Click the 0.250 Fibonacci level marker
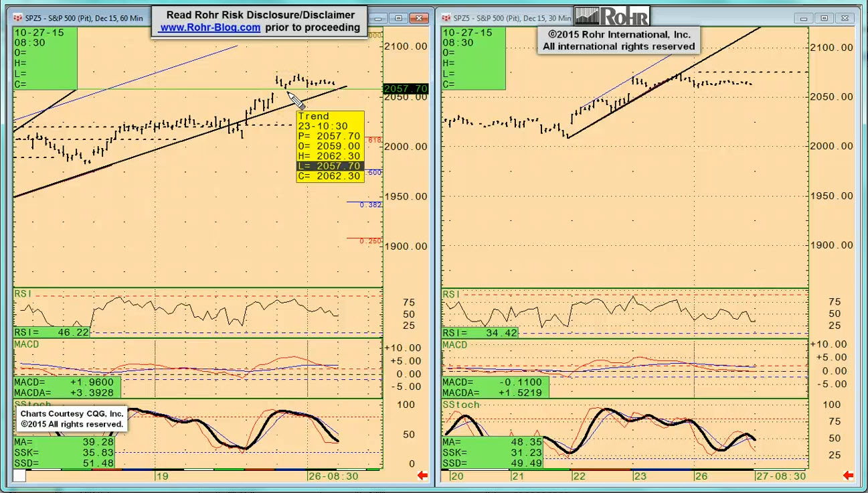 pos(370,241)
